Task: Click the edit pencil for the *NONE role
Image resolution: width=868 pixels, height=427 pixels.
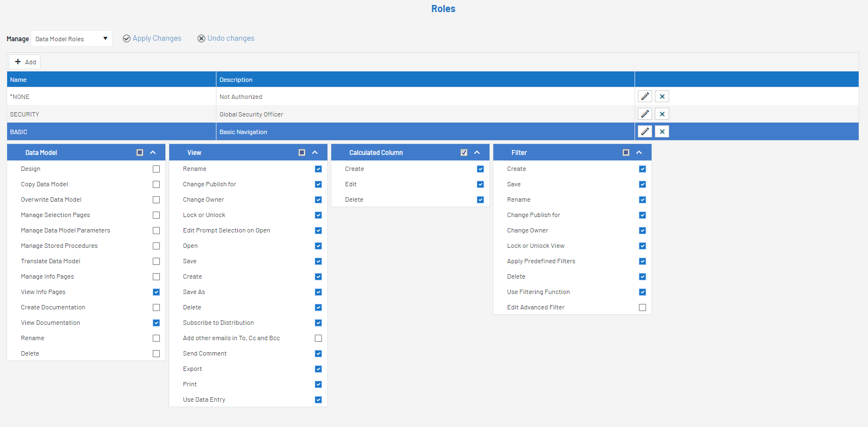Action: tap(645, 97)
